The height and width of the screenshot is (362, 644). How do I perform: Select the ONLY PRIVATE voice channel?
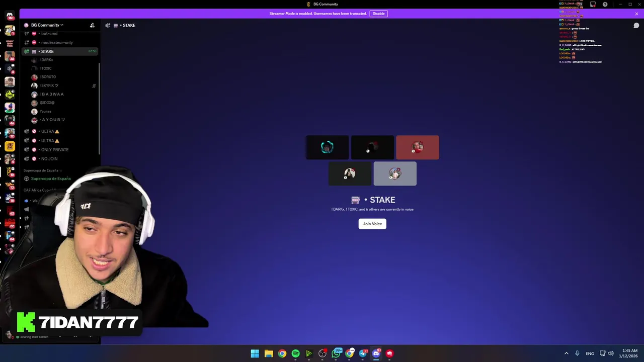(60, 149)
